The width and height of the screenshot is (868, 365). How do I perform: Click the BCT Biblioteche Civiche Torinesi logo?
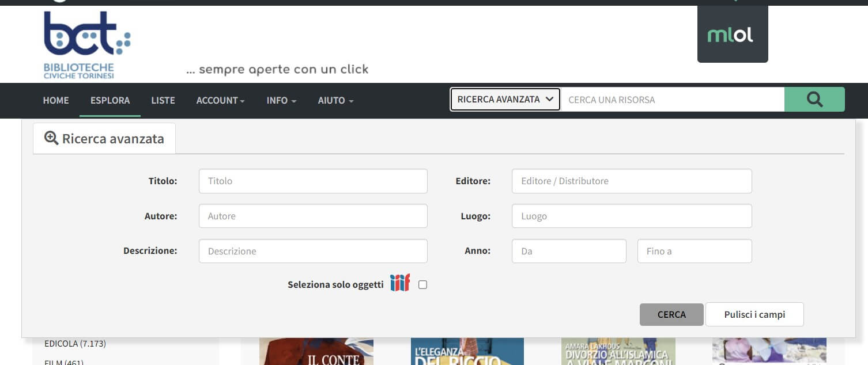click(x=87, y=45)
